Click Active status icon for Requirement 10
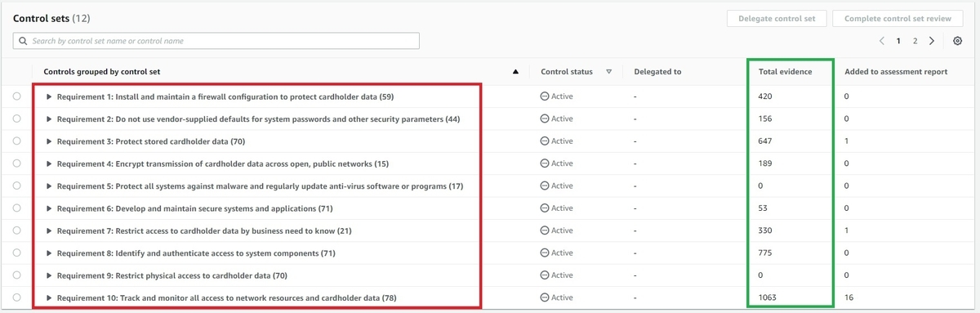 pyautogui.click(x=545, y=297)
